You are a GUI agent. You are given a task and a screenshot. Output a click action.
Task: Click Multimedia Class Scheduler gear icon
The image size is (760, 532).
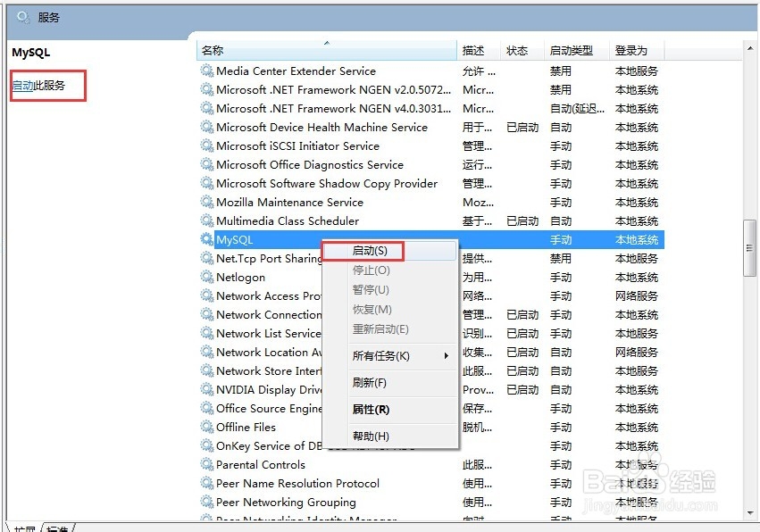[x=207, y=221]
